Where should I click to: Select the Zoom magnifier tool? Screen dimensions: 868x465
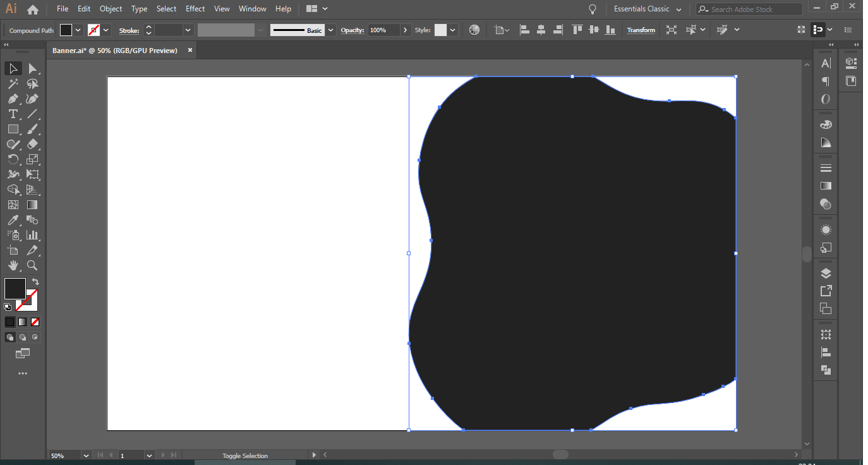tap(33, 265)
